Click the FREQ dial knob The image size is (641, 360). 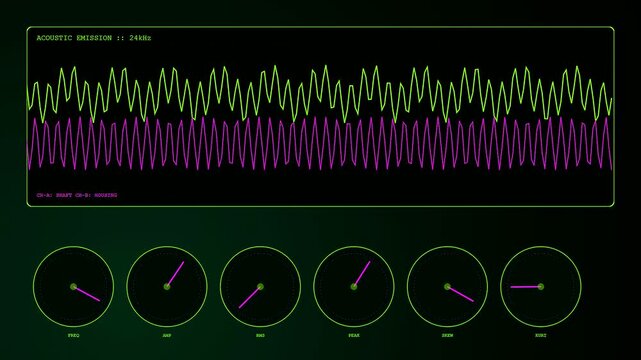(x=74, y=286)
